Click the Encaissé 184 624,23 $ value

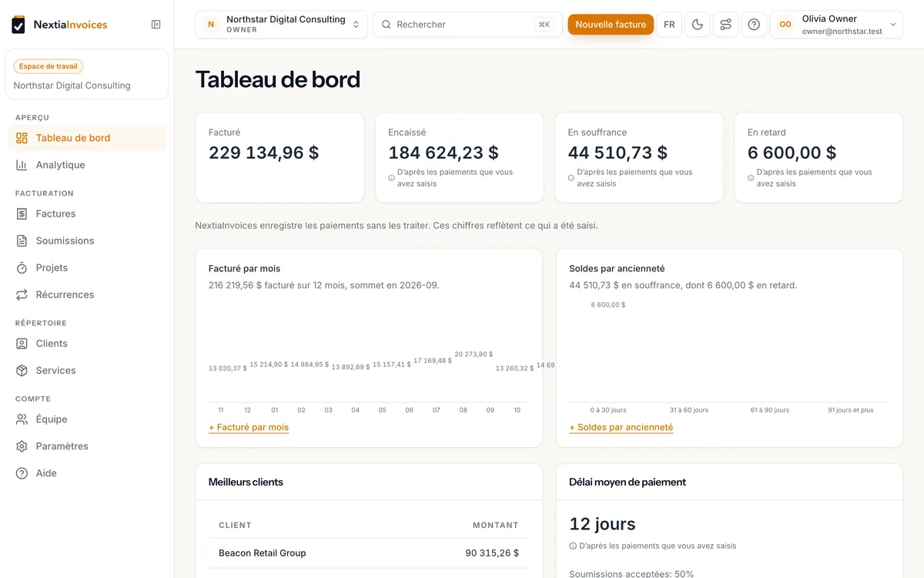[444, 153]
